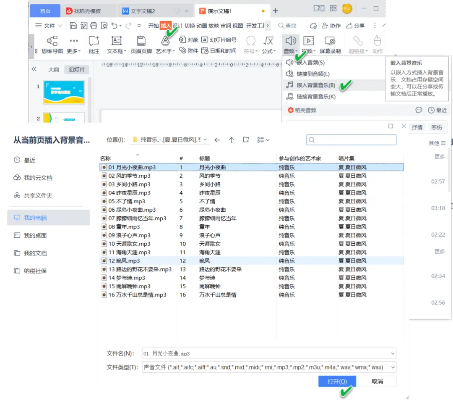Click the 取消 cancel button
The image size is (453, 400).
coord(377,381)
